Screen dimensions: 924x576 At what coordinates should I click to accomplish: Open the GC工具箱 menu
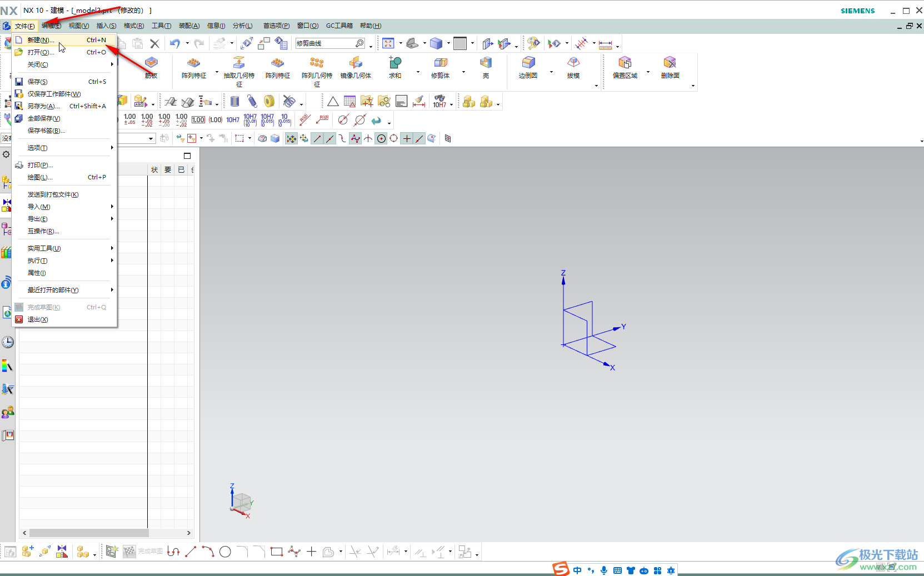point(339,26)
